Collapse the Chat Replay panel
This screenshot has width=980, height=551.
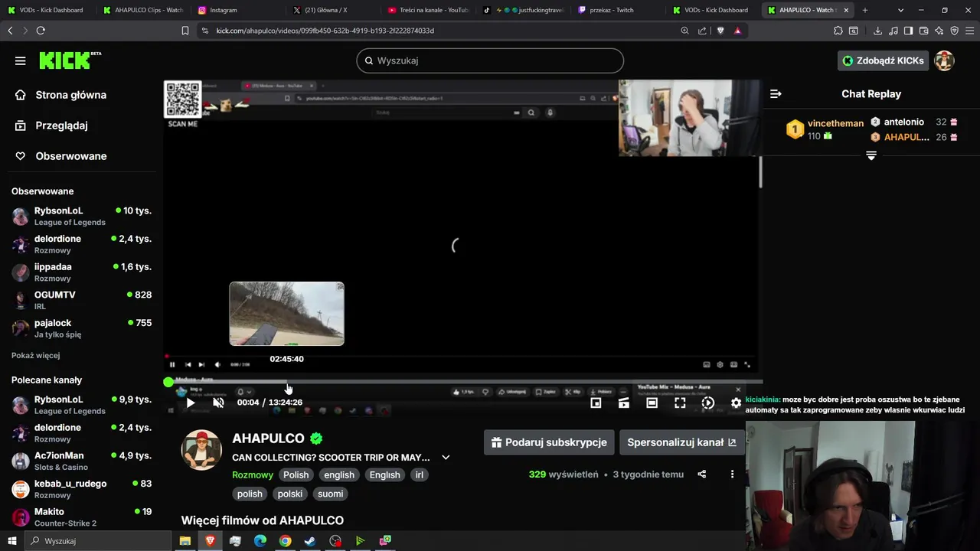point(776,93)
